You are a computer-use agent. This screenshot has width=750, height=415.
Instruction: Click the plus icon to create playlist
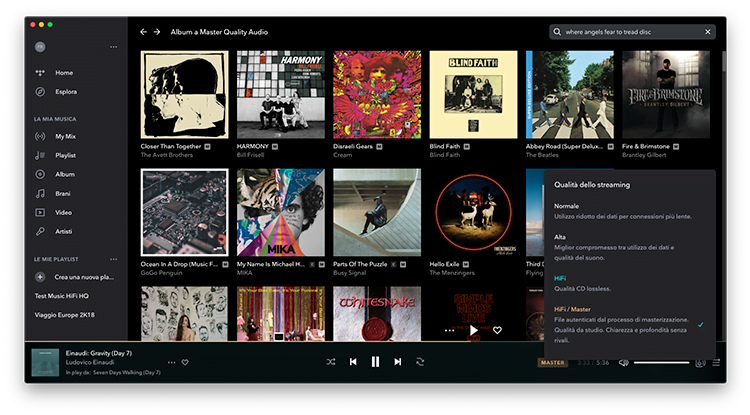point(40,277)
